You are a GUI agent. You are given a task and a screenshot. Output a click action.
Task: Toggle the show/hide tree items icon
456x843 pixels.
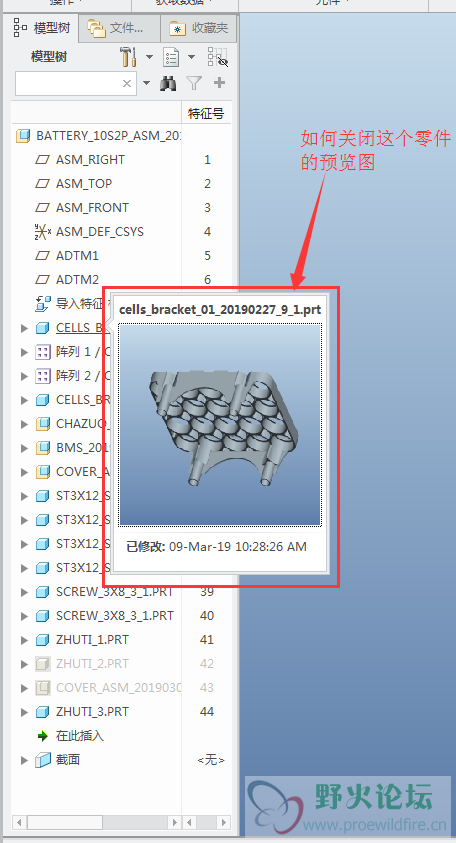coord(218,56)
